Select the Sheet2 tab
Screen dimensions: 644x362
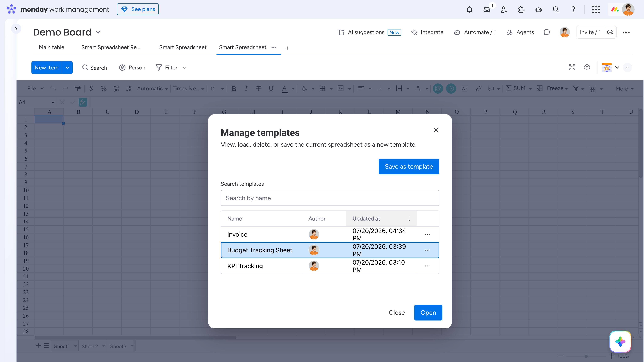pyautogui.click(x=90, y=346)
